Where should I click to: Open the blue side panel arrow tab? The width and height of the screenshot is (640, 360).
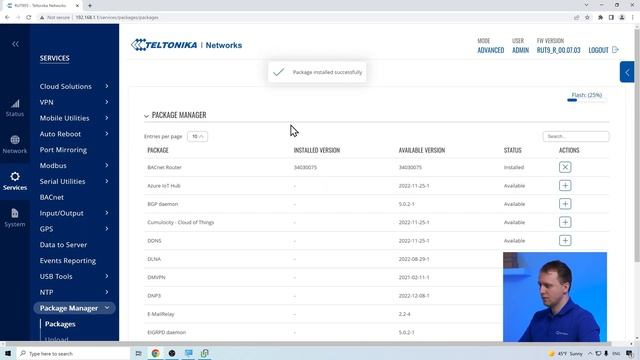[627, 72]
